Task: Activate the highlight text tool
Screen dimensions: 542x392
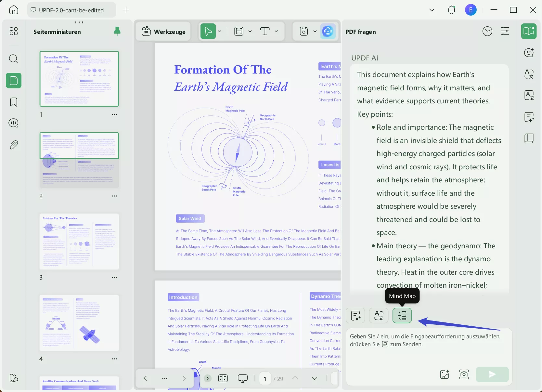Action: click(239, 31)
